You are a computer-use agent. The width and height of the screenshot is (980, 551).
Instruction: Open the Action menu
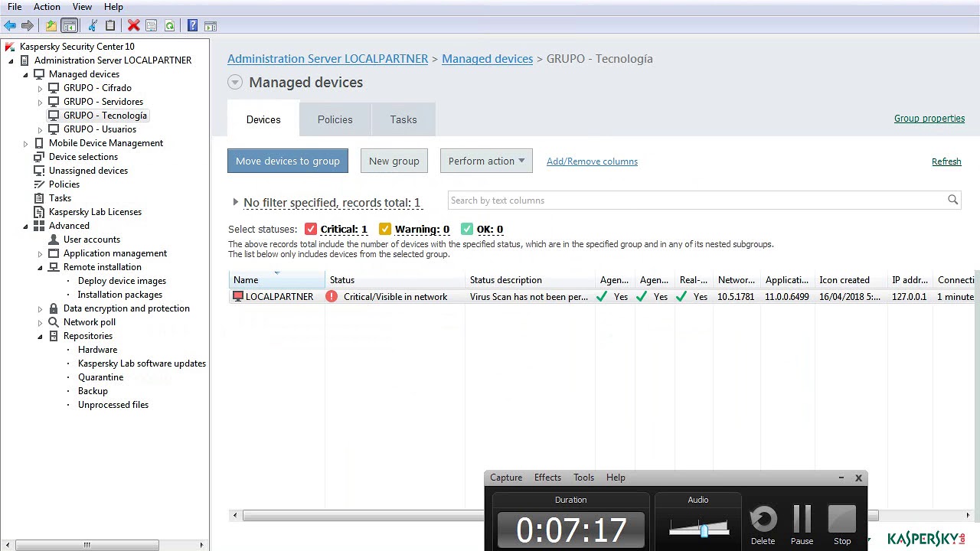(x=47, y=7)
